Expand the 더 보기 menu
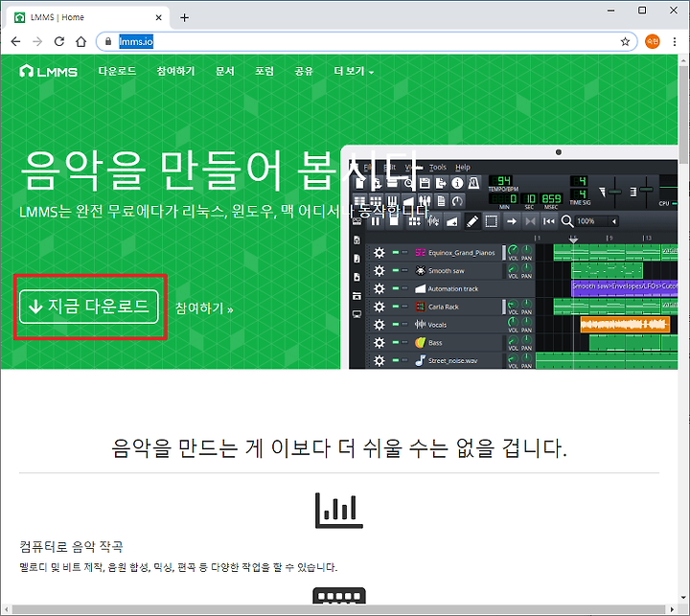690x616 pixels. (354, 71)
